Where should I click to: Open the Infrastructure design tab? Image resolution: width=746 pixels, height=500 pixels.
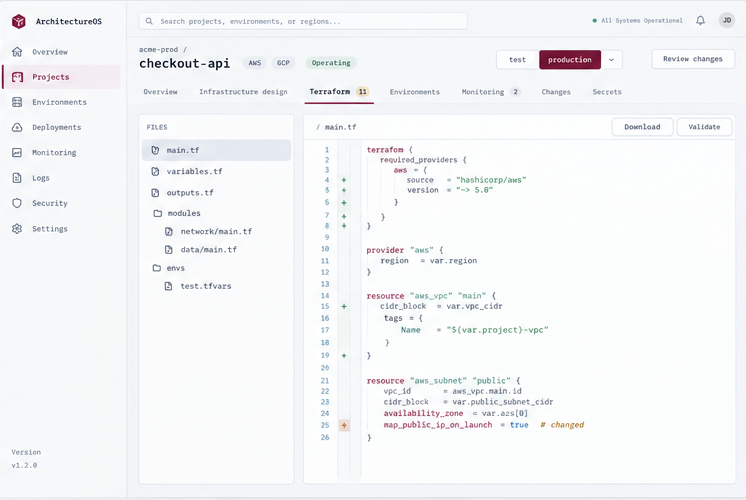[x=243, y=92]
